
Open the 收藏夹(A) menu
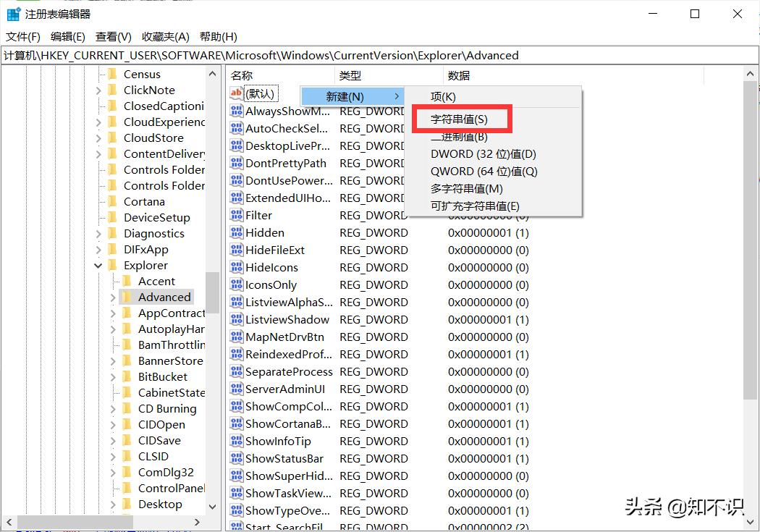point(165,37)
